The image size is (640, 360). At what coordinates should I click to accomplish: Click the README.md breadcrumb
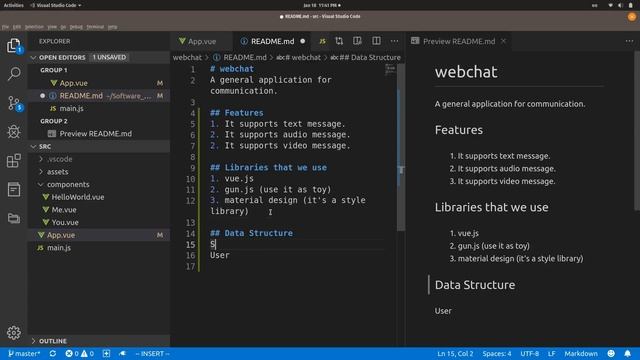[x=244, y=57]
